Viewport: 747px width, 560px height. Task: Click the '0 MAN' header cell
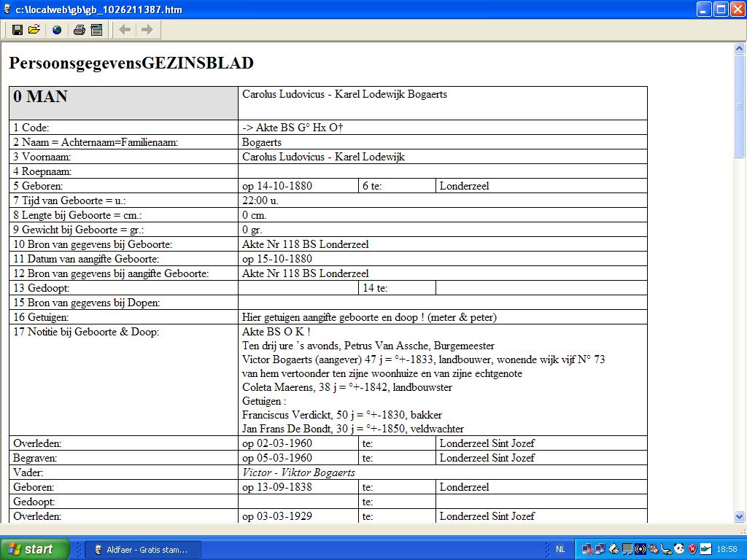(x=124, y=103)
